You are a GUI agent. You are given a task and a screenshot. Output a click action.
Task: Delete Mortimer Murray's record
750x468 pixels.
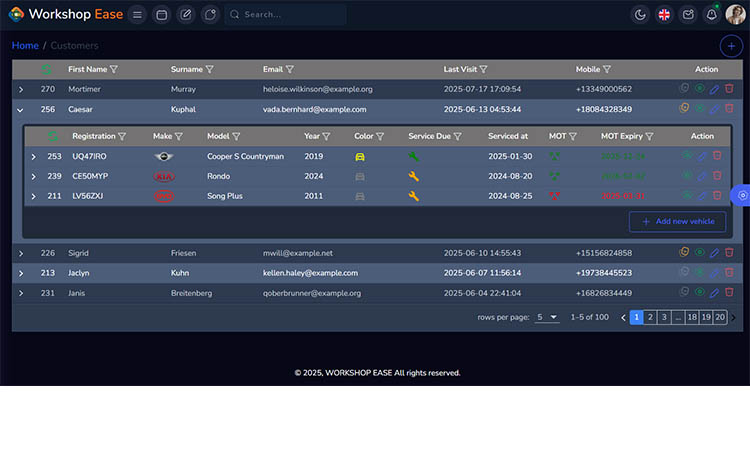pyautogui.click(x=729, y=89)
